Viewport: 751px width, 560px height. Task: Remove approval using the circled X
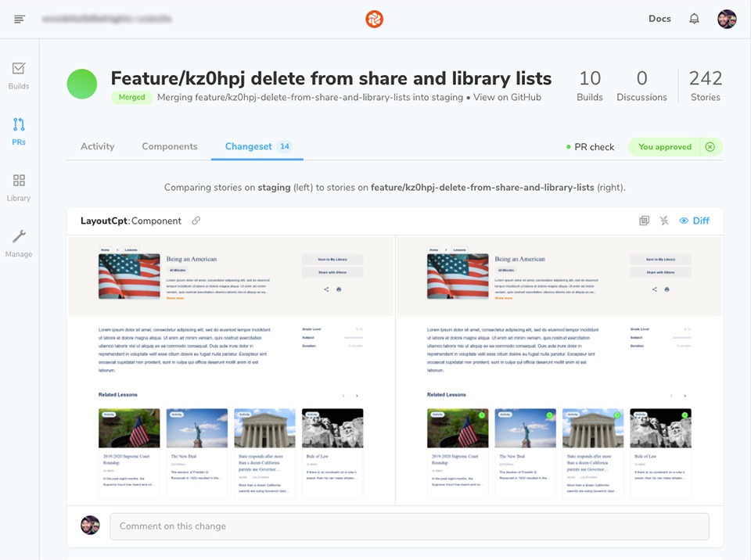click(x=710, y=146)
